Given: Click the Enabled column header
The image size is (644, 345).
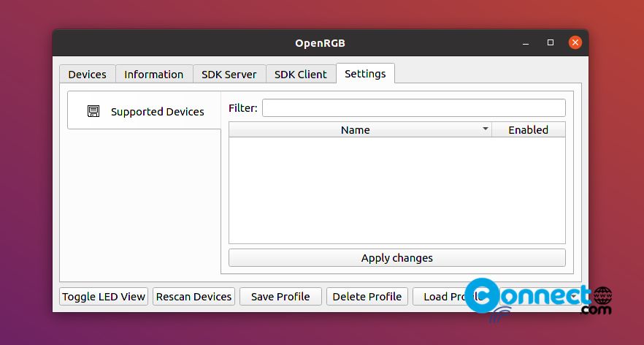Looking at the screenshot, I should [x=528, y=129].
